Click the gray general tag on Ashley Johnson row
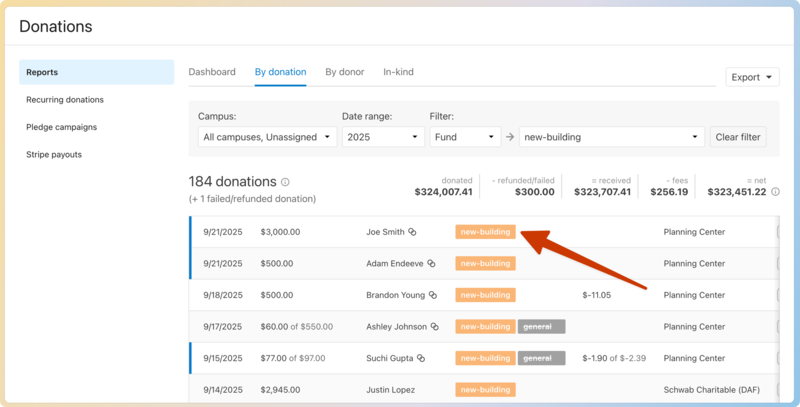The height and width of the screenshot is (407, 800). click(541, 327)
